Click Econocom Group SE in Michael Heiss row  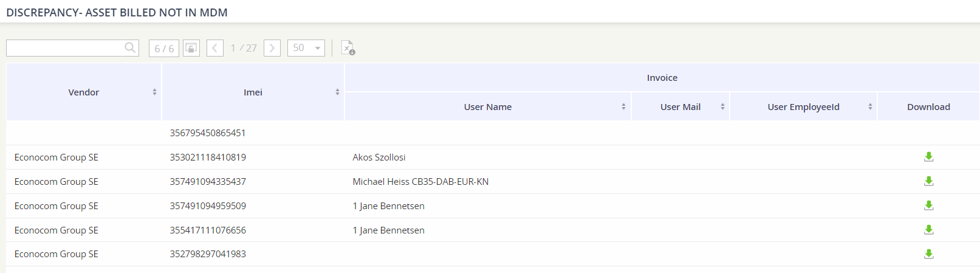57,181
